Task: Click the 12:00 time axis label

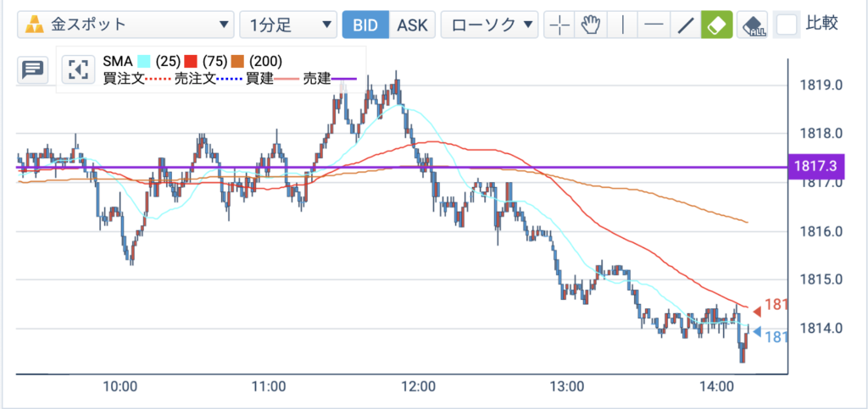Action: pyautogui.click(x=418, y=387)
